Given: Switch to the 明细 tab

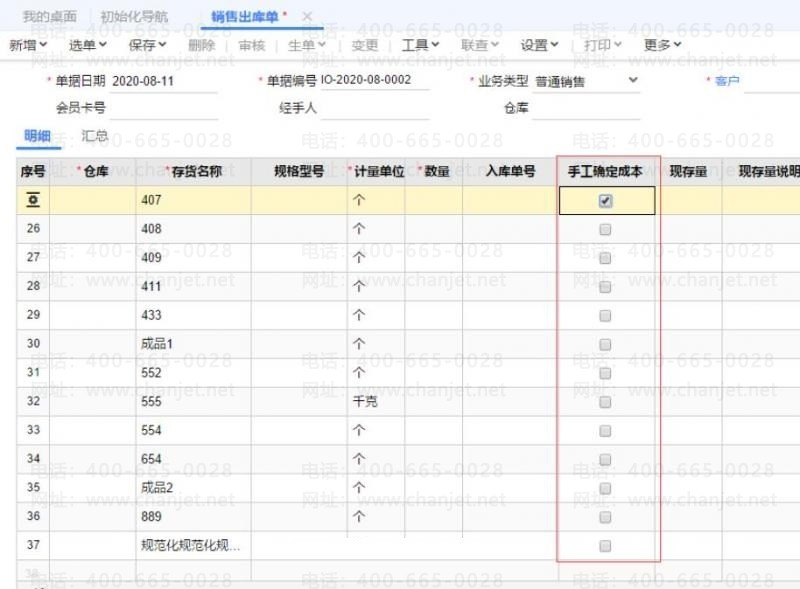Looking at the screenshot, I should [x=38, y=136].
